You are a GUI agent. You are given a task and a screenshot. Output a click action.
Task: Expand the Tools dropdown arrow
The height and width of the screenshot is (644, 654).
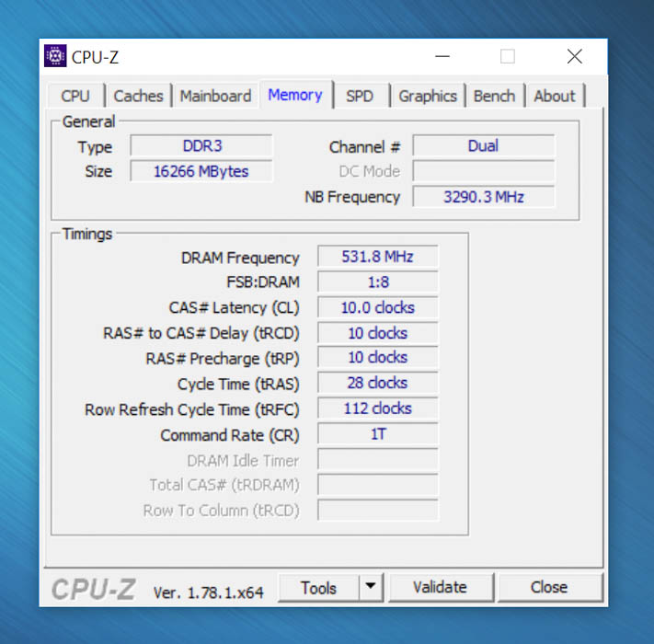click(371, 586)
